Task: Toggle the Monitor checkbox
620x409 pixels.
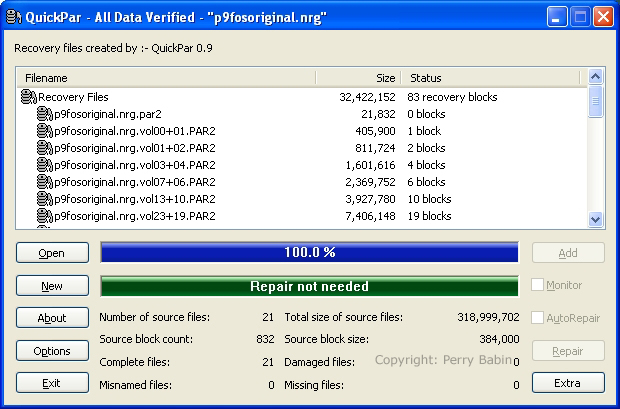Action: coord(537,285)
